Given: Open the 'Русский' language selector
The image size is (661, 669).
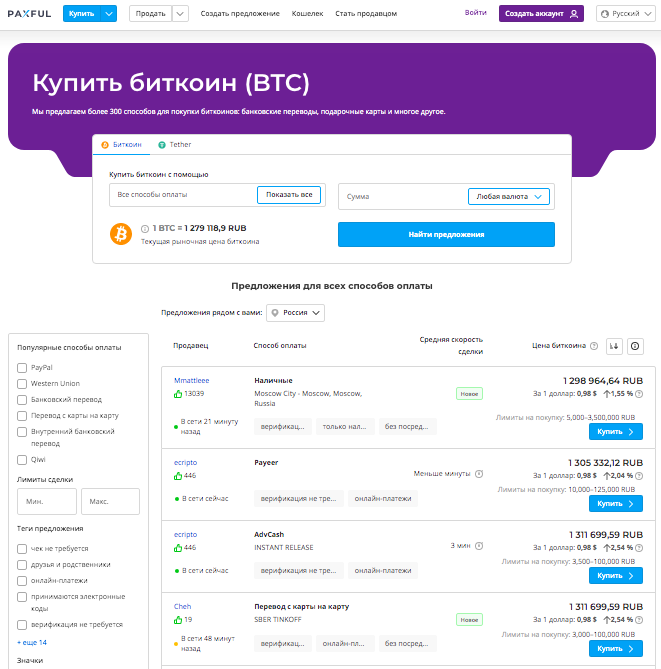Looking at the screenshot, I should tap(625, 14).
